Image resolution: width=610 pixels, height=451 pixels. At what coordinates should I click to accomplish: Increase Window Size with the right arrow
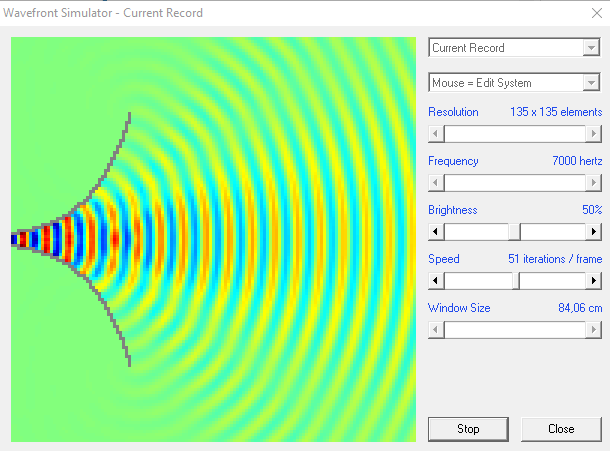593,330
